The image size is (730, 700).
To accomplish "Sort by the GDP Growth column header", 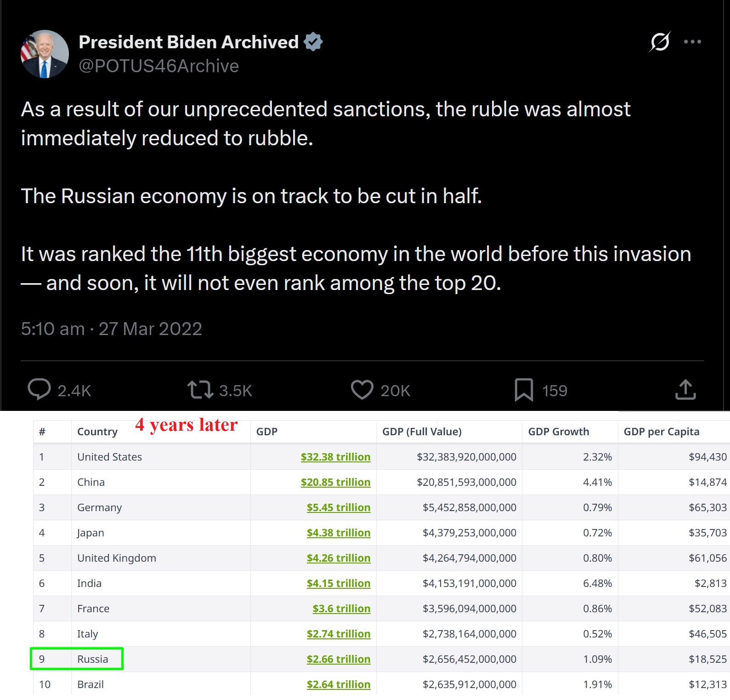I will (559, 432).
